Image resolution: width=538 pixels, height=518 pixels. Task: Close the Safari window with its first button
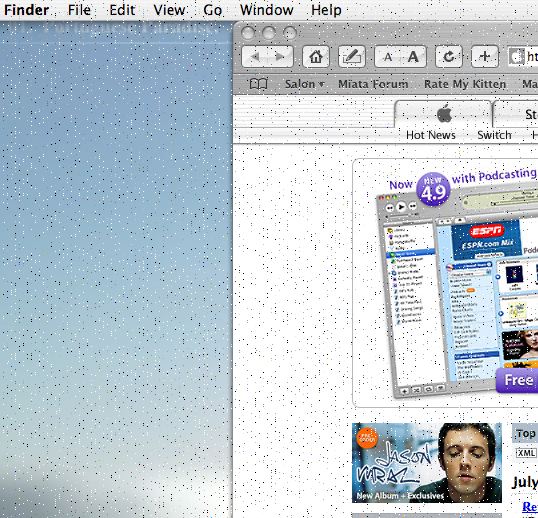pos(248,33)
